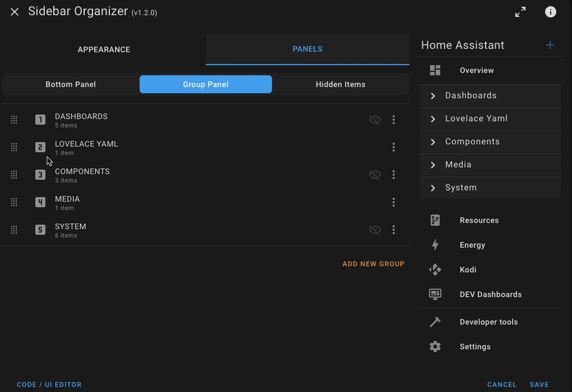This screenshot has height=392, width=572.
Task: Click the CODE / UI EDITOR link
Action: click(49, 385)
